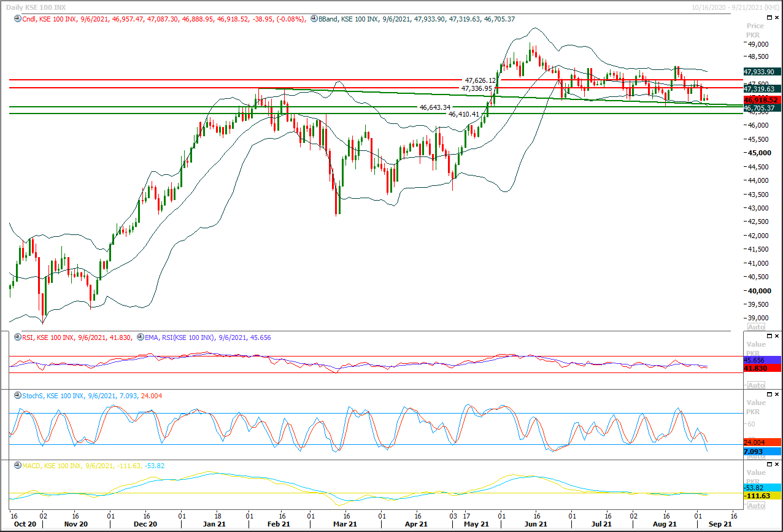Click the 47,336.95 resistance line label
This screenshot has height=532, width=783.
(477, 88)
